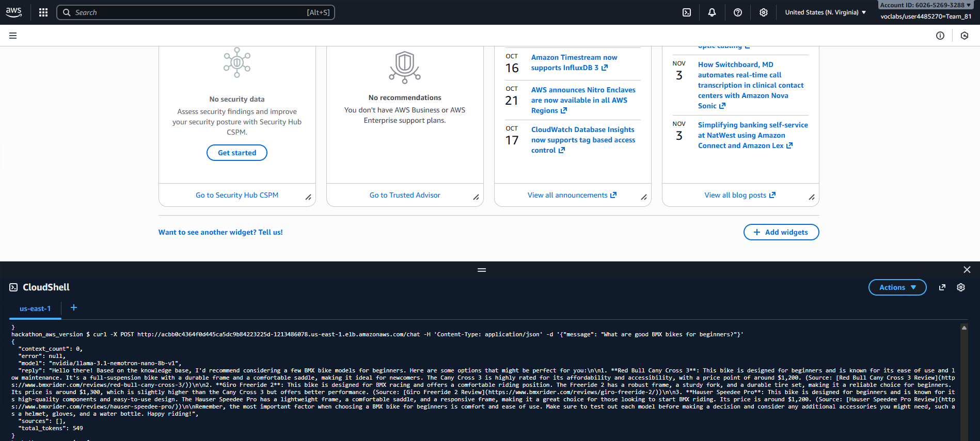The height and width of the screenshot is (441, 980).
Task: Expand the CloudShell Actions dropdown
Action: pyautogui.click(x=897, y=287)
